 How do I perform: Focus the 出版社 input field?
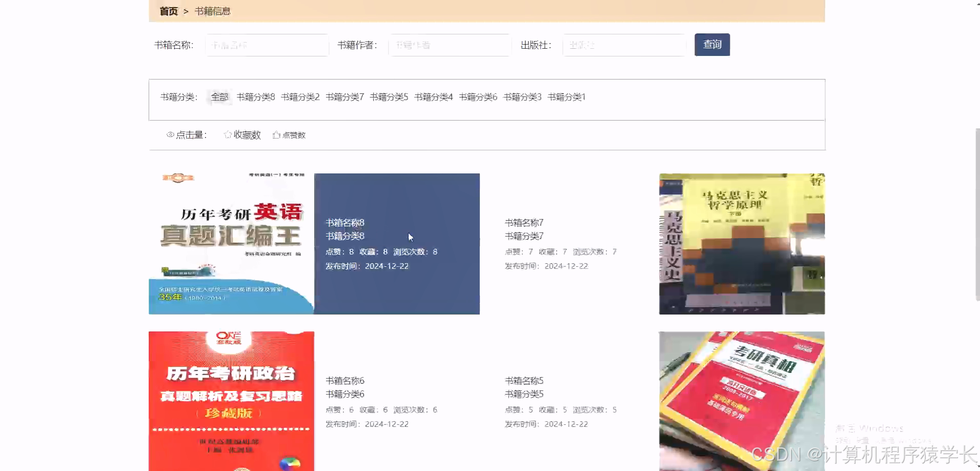(x=624, y=45)
